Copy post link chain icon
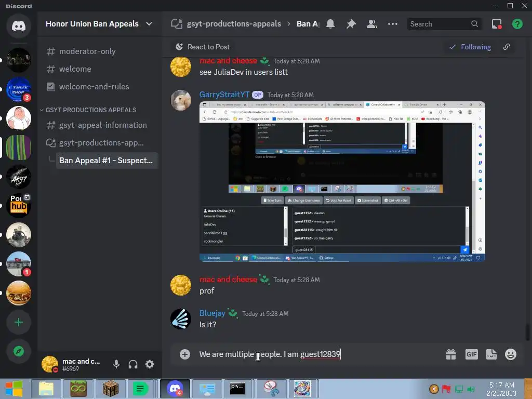This screenshot has width=532, height=399. click(x=507, y=47)
